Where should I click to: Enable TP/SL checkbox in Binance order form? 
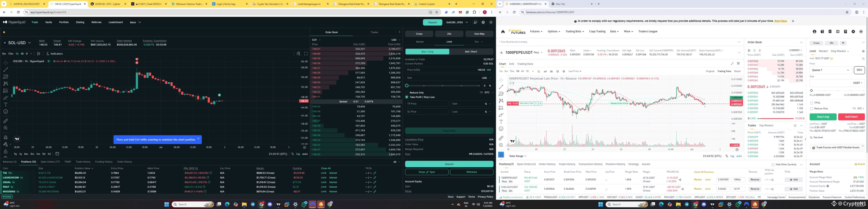click(812, 103)
